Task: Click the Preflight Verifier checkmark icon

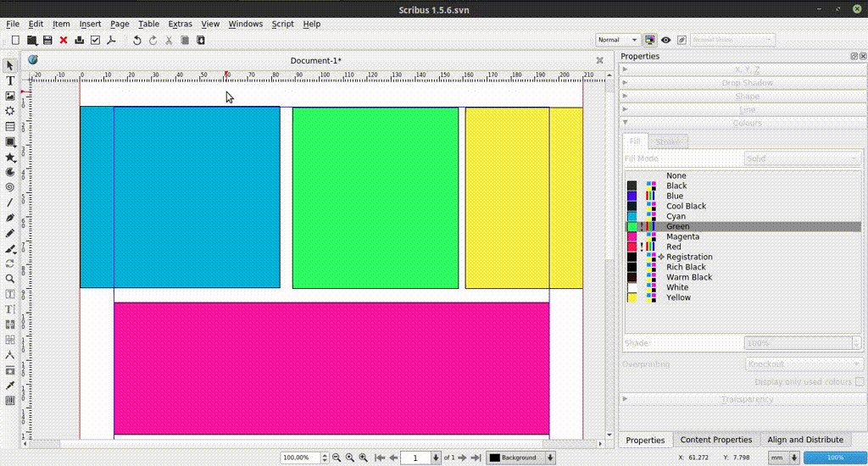Action: pos(95,40)
